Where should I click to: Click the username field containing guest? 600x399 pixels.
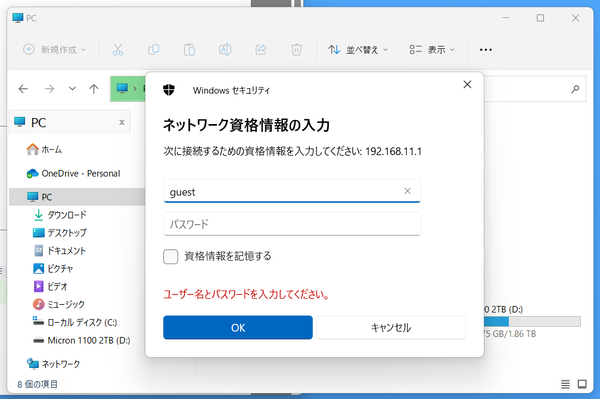(292, 191)
